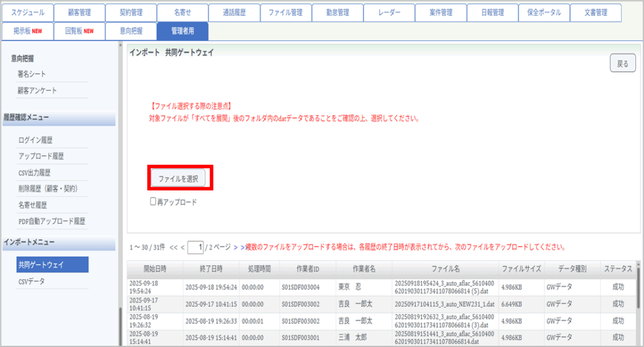
Task: Select the 回覧板 NEW tab
Action: 79,31
